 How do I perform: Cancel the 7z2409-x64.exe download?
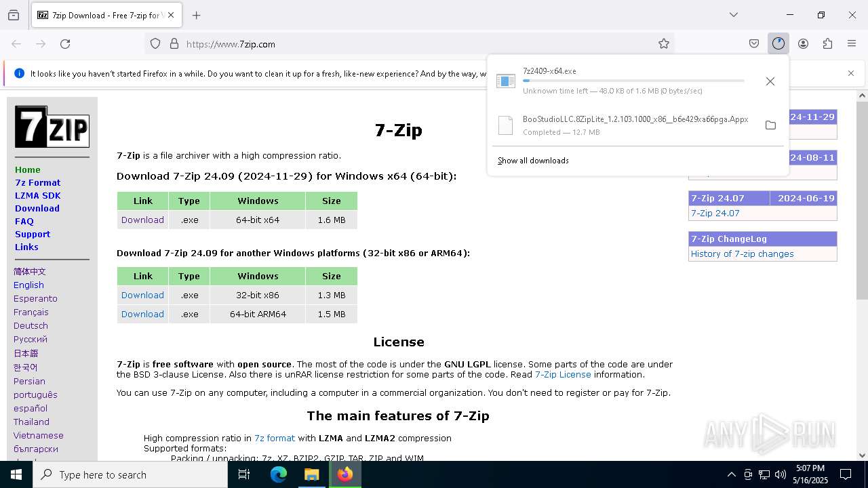pyautogui.click(x=770, y=81)
